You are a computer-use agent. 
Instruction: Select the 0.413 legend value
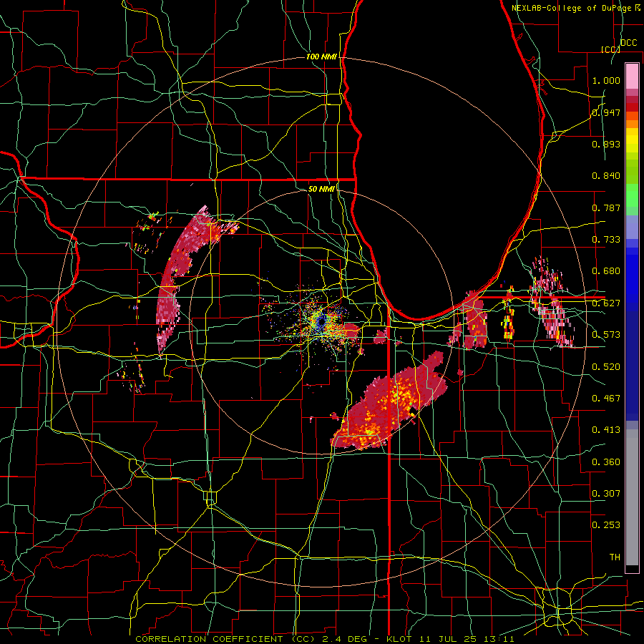(x=606, y=430)
